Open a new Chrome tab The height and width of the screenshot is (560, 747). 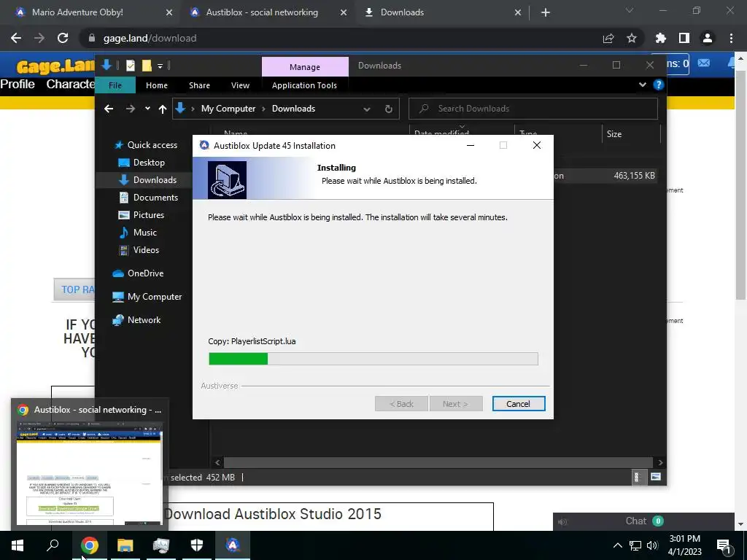tap(546, 13)
